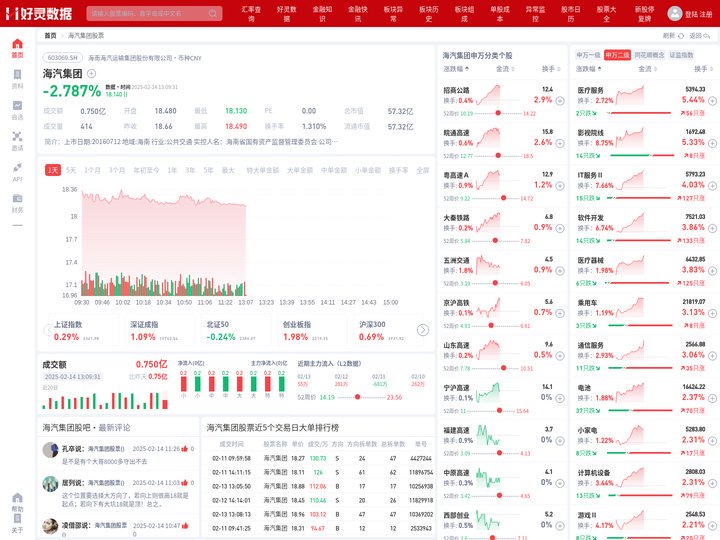Image resolution: width=720 pixels, height=540 pixels.
Task: Click the 刷新 refresh icon
Action: point(681,35)
